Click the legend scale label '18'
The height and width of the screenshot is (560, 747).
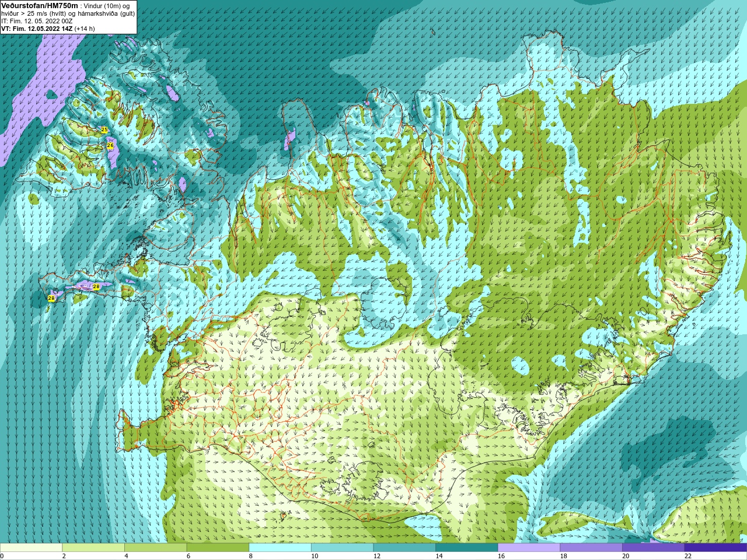coord(564,556)
